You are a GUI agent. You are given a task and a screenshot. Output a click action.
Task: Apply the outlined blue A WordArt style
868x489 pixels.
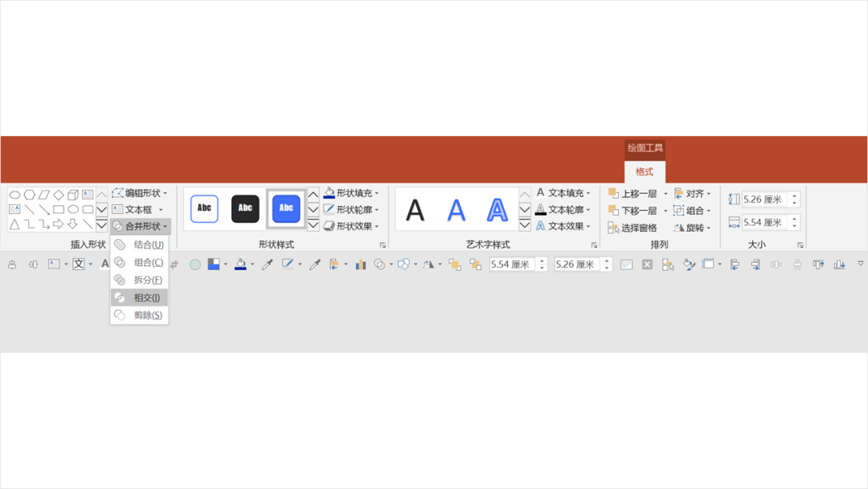[497, 211]
